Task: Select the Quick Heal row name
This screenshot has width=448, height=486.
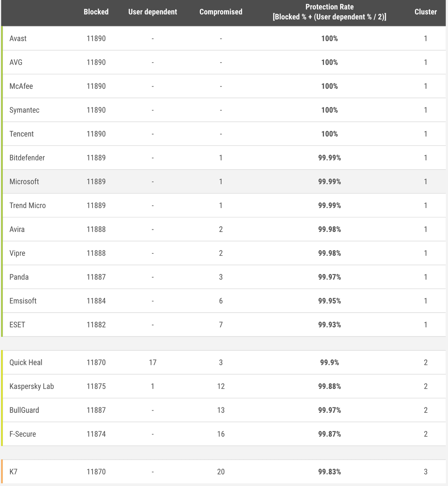Action: [26, 363]
